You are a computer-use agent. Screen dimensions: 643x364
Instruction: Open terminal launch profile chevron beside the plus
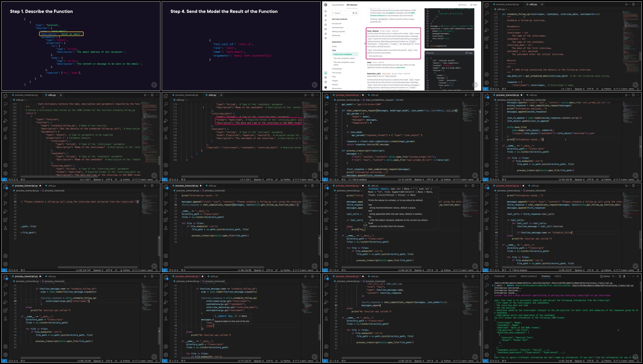[616, 276]
